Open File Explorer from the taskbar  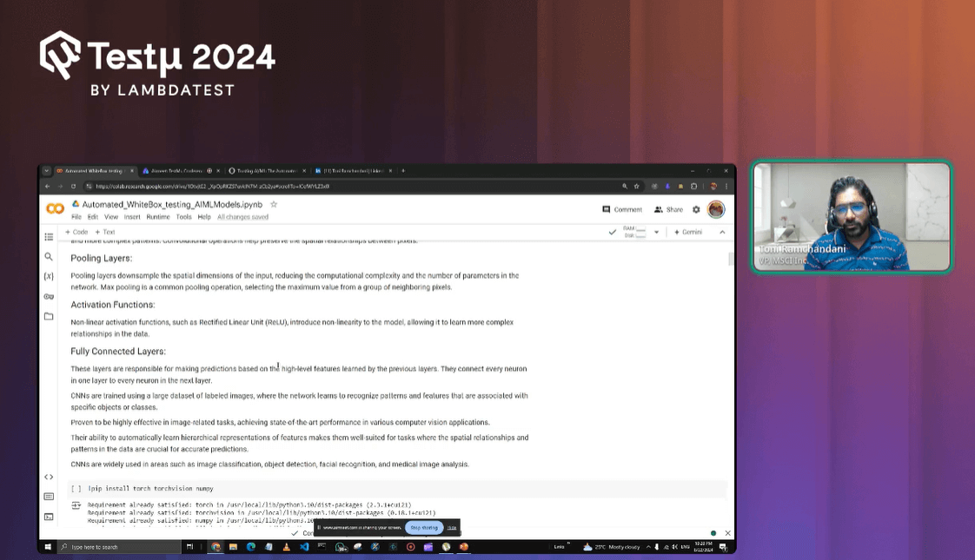pyautogui.click(x=233, y=547)
